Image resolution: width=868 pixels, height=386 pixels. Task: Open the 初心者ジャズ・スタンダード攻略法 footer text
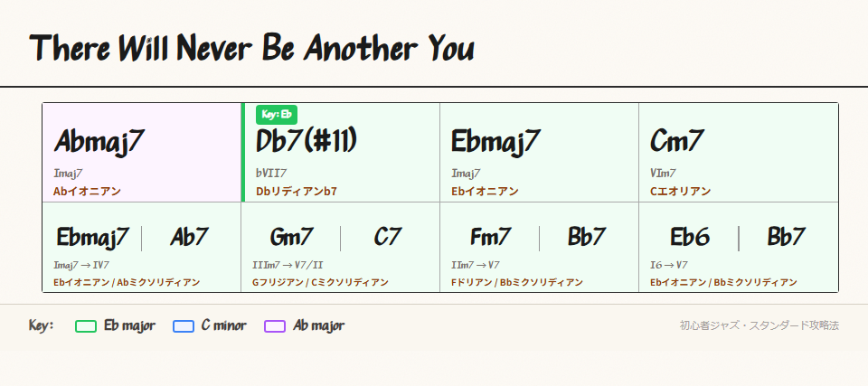[x=759, y=325]
